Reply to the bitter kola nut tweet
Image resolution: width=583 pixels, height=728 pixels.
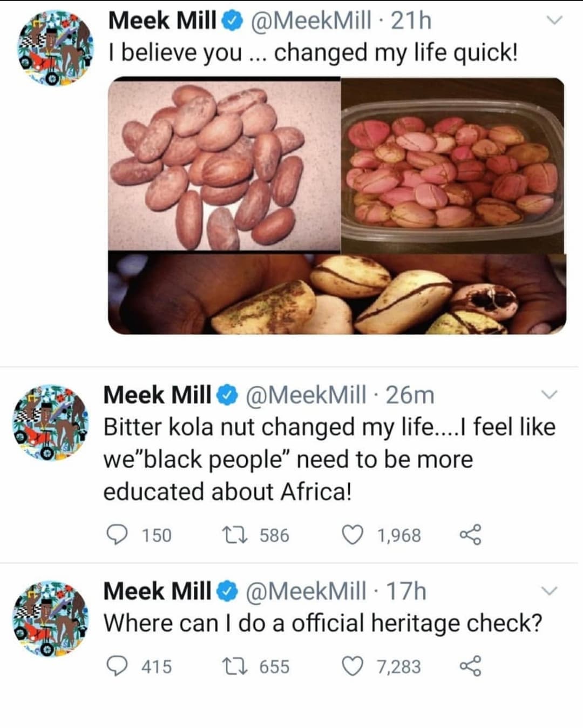click(x=116, y=535)
